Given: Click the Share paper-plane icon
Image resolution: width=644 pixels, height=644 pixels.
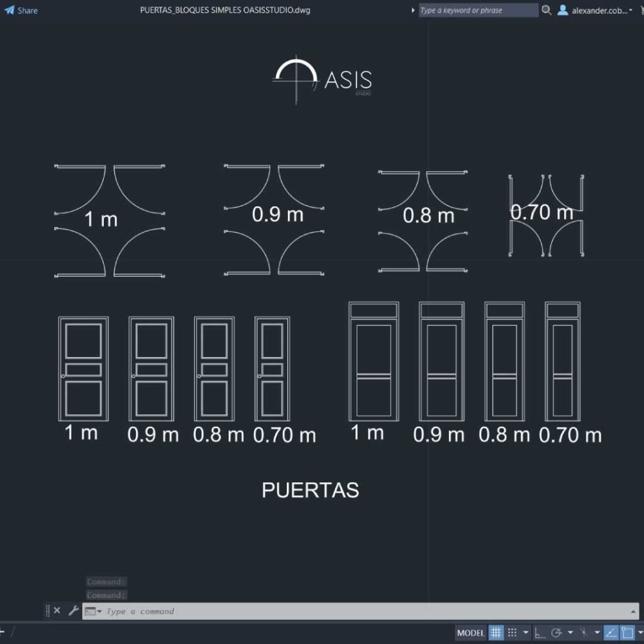Looking at the screenshot, I should [x=9, y=10].
